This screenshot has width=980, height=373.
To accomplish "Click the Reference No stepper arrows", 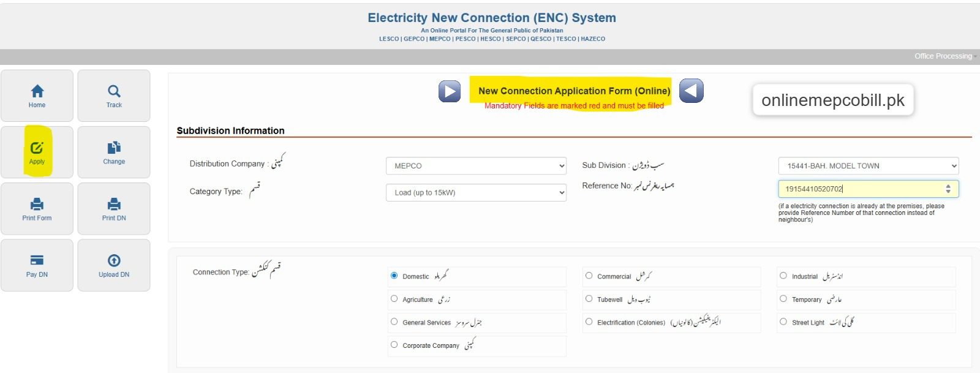I will coord(948,189).
